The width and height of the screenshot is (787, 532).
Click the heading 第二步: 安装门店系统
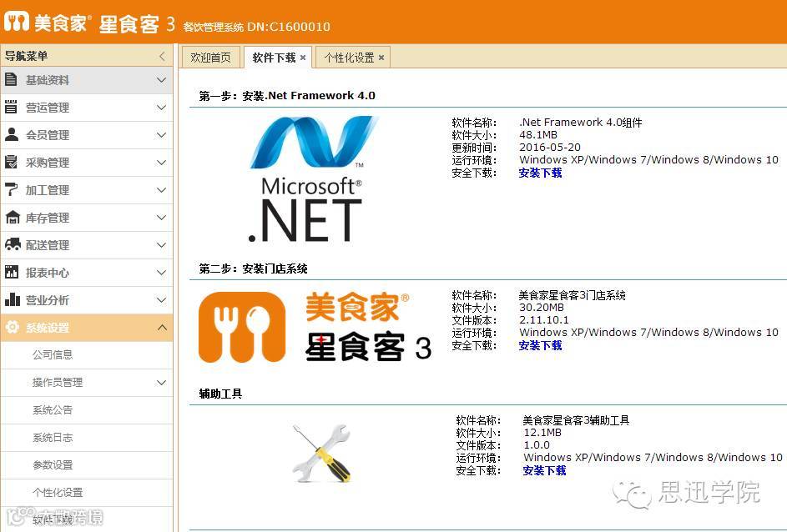coord(253,269)
